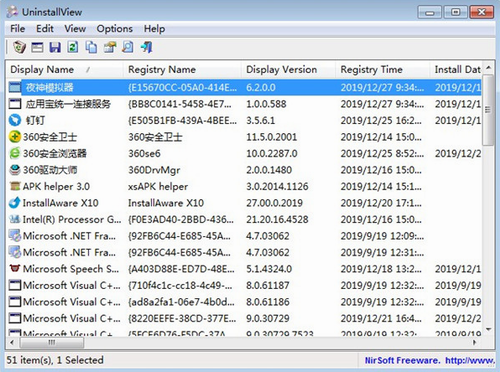Click the horizontal scrollbar left arrow
This screenshot has height=372, width=500.
pos(12,342)
